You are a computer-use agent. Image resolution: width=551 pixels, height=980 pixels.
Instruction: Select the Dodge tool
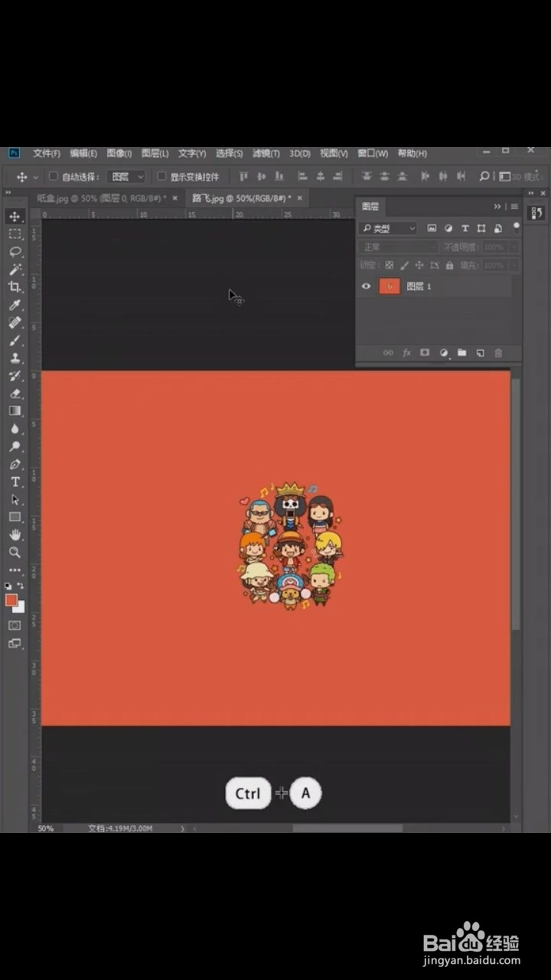pyautogui.click(x=15, y=446)
